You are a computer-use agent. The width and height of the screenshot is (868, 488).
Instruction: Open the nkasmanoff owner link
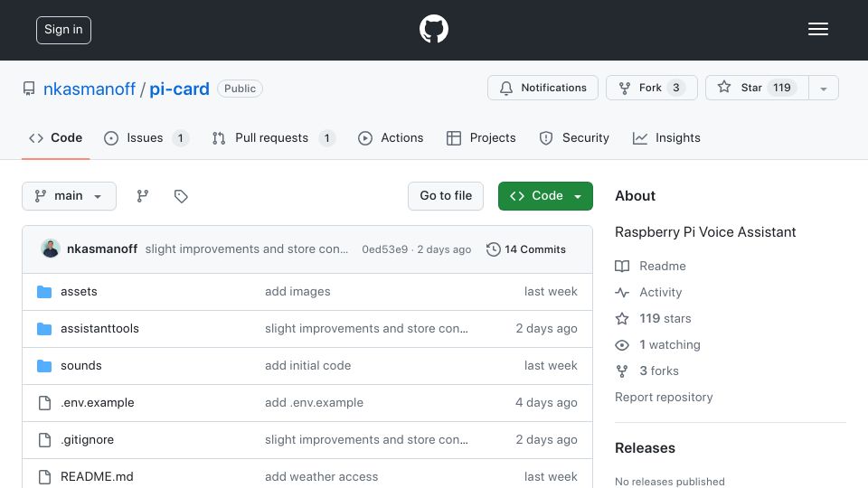coord(90,89)
